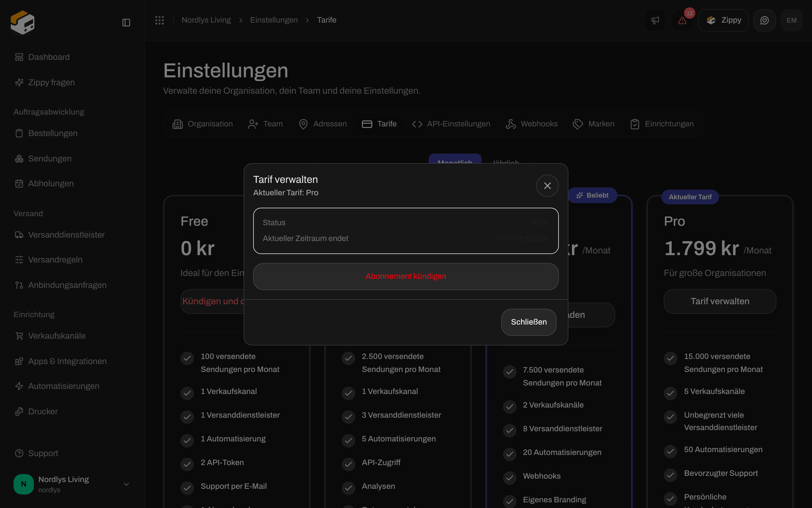Select the Tarife tab

(379, 124)
